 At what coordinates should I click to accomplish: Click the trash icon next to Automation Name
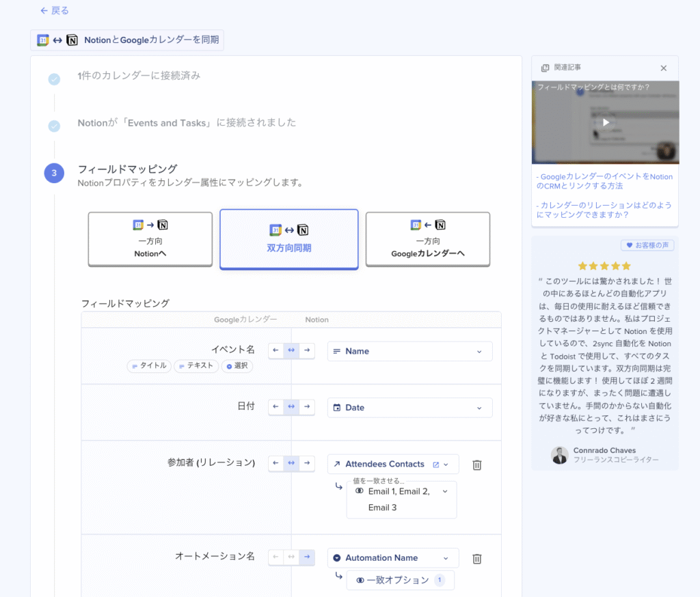(x=476, y=558)
